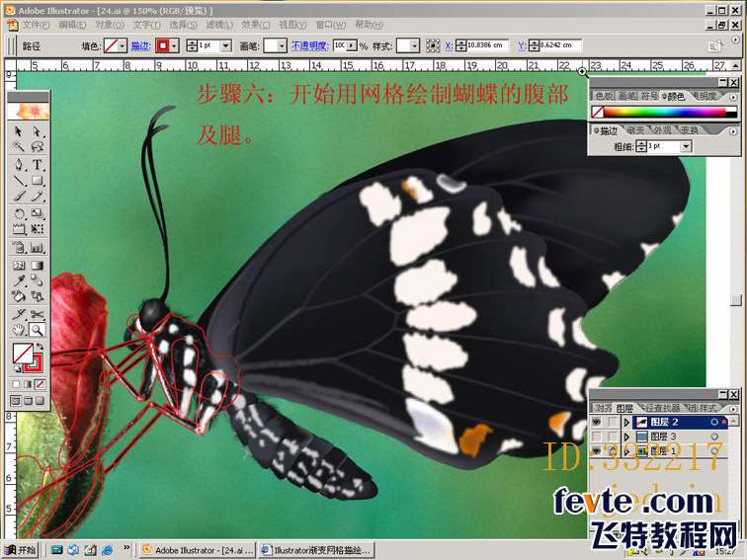Screen dimensions: 747x560
Task: Click the Rectangle shape tool
Action: click(38, 181)
